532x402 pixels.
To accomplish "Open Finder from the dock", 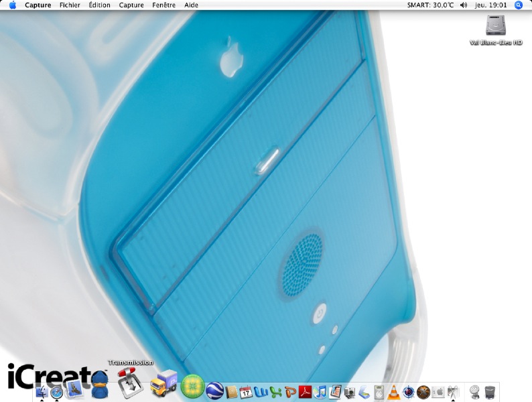I will coord(42,392).
